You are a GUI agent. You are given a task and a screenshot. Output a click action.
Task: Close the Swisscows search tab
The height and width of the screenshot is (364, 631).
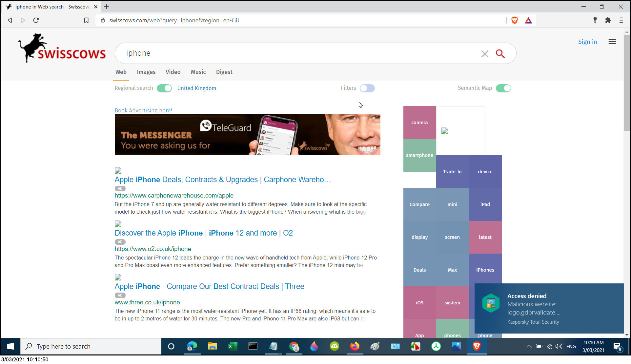coord(96,7)
